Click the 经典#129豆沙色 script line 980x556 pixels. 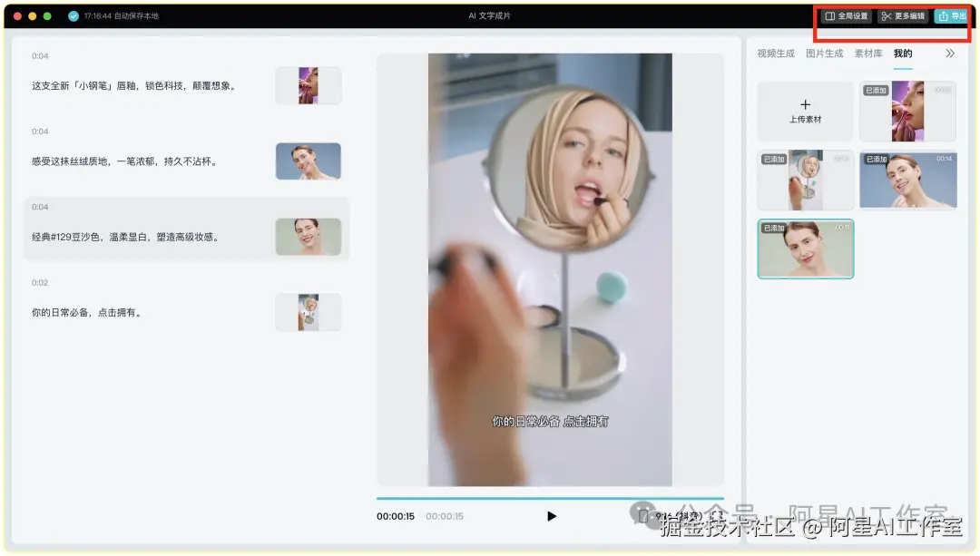point(125,238)
